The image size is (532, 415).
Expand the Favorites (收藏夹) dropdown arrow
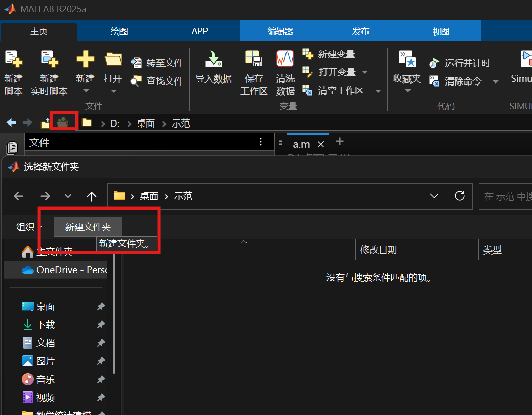[x=408, y=91]
